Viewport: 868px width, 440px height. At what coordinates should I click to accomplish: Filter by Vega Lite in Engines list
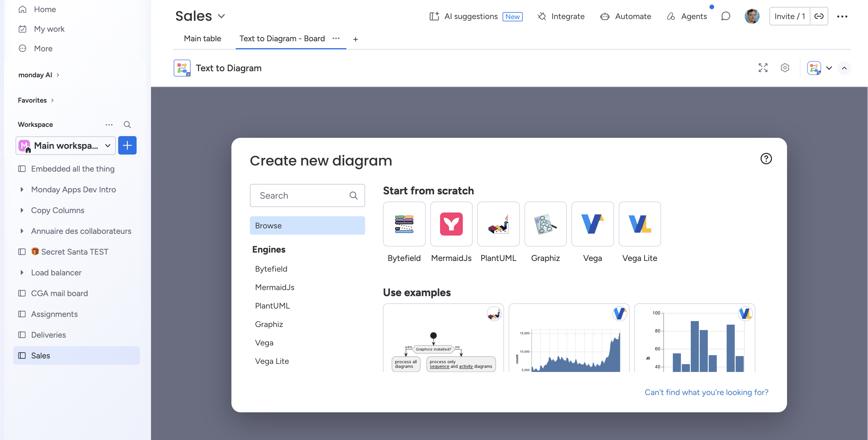[272, 361]
